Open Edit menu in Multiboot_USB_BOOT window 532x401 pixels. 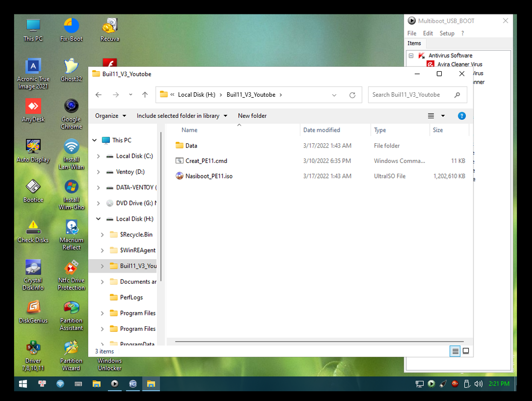tap(428, 33)
